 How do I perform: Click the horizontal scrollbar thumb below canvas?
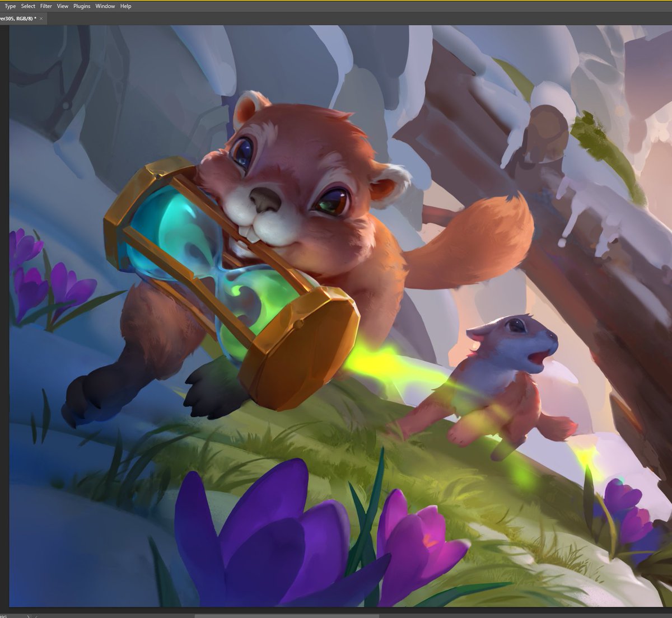coord(287,616)
